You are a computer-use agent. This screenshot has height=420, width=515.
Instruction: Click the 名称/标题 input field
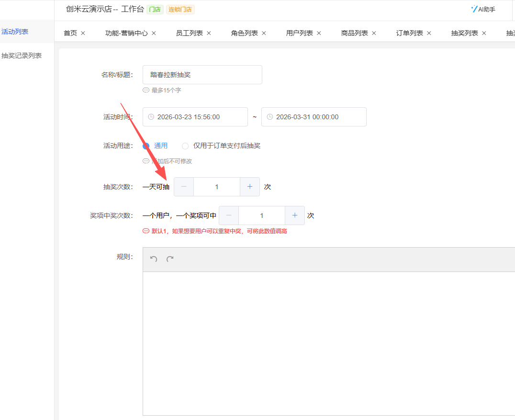[x=202, y=75]
